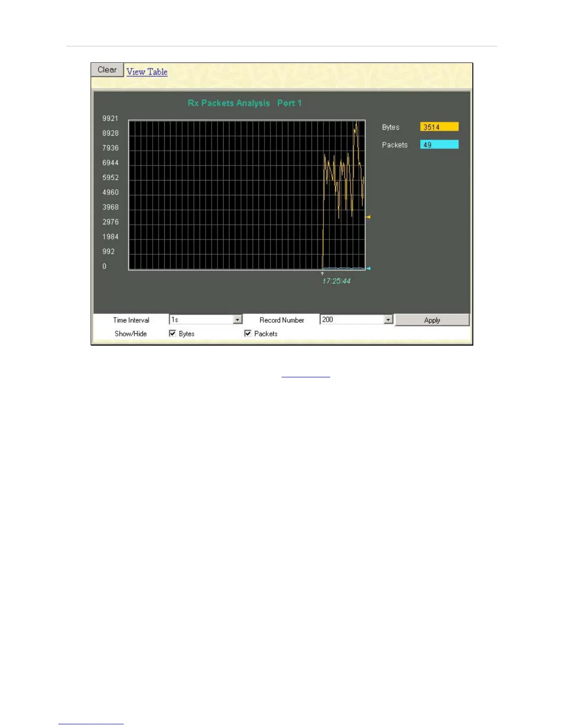Toggle the Packets checkbox
This screenshot has width=563, height=728.
point(248,334)
